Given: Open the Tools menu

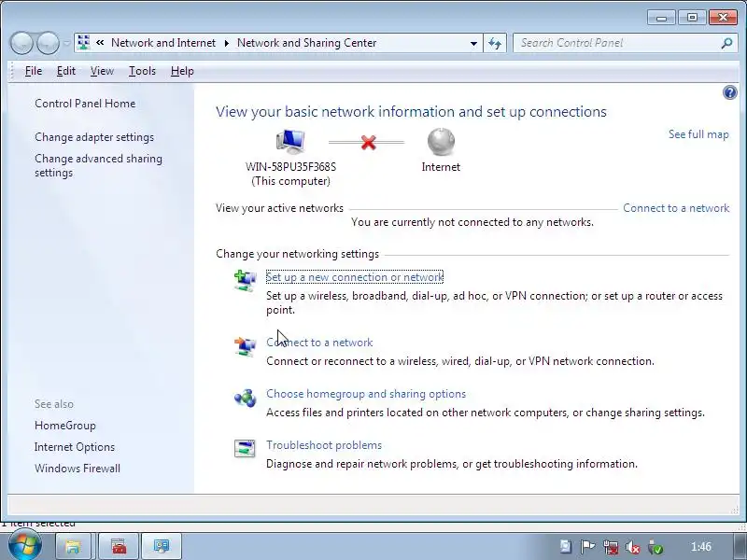Looking at the screenshot, I should point(142,71).
